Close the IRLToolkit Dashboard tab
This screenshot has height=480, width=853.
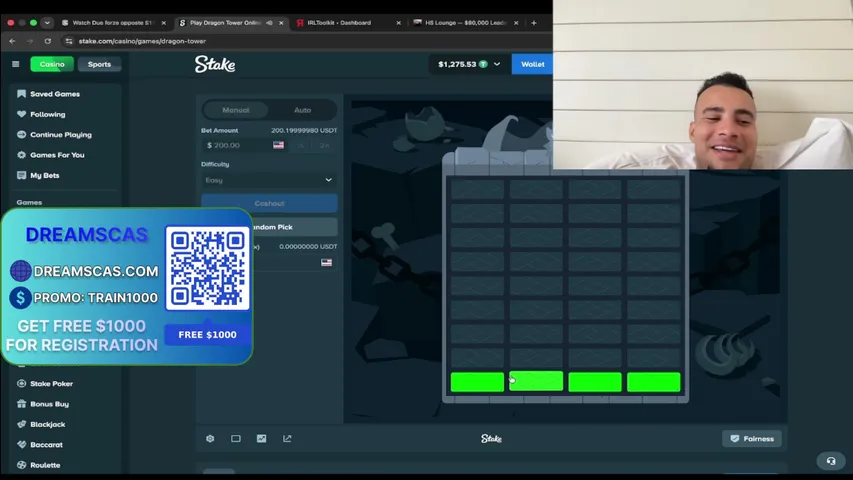(399, 23)
